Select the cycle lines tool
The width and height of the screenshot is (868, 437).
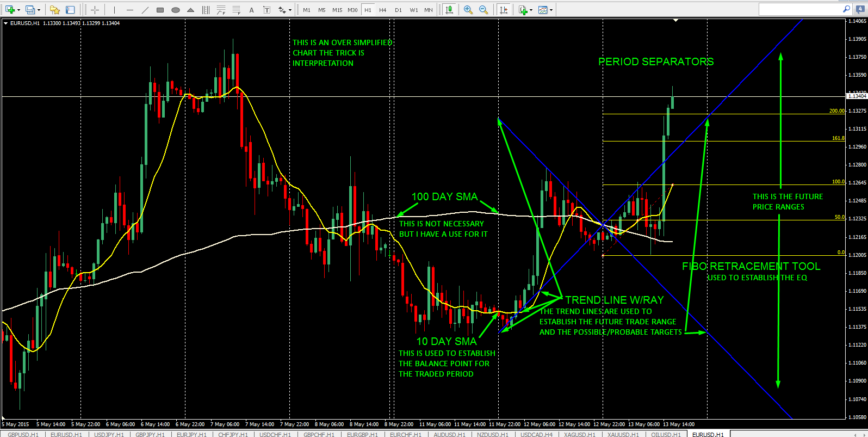pos(206,10)
